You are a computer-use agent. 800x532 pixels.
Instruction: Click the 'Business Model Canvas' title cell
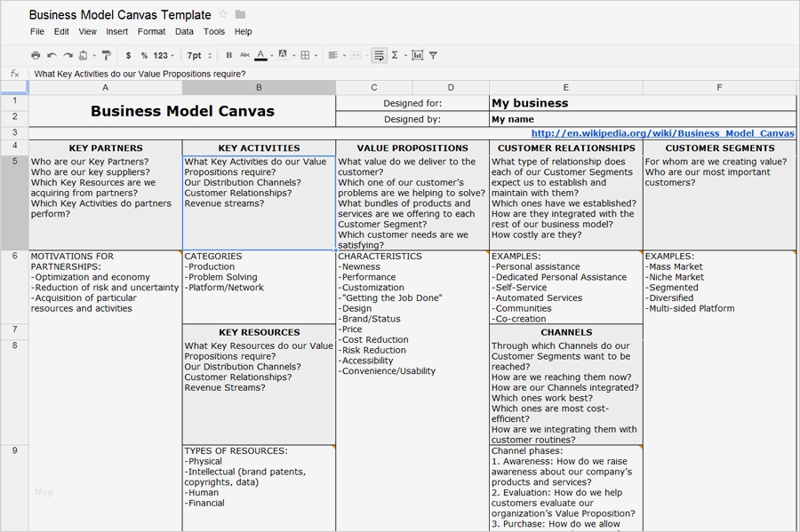(x=182, y=111)
